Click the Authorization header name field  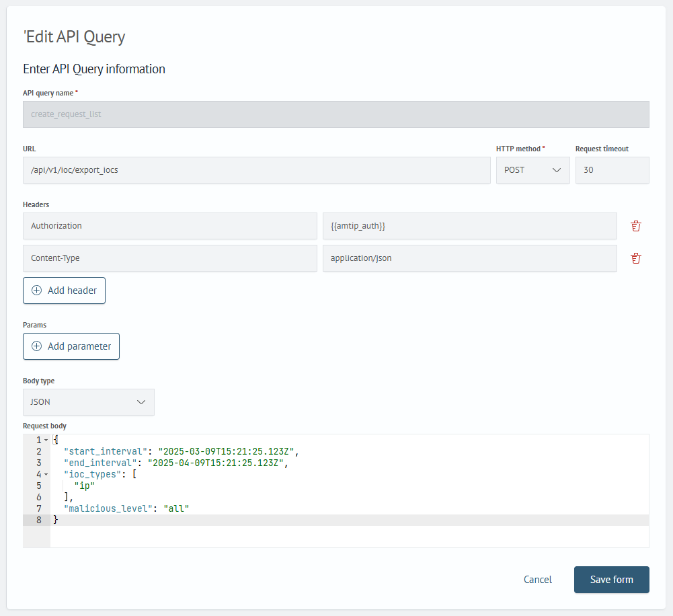pos(169,226)
